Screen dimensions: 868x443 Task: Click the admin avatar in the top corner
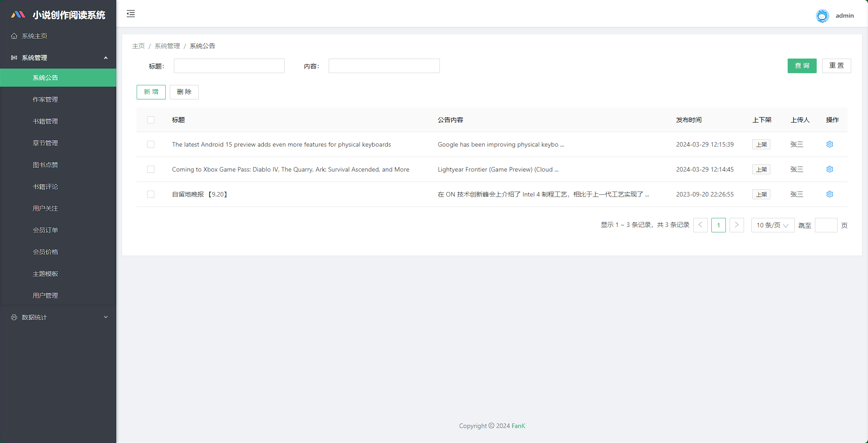click(822, 15)
